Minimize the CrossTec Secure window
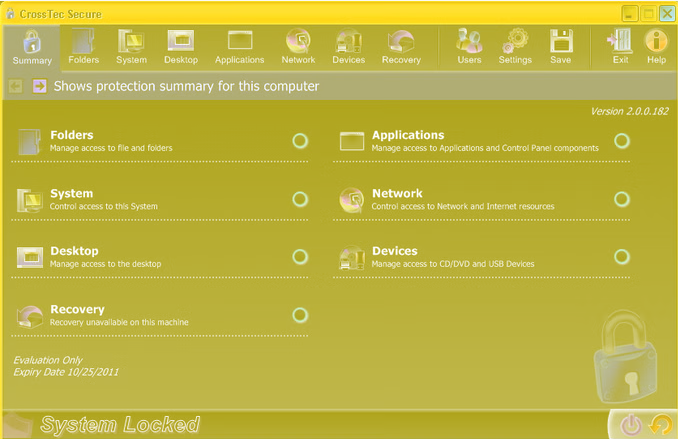The image size is (678, 439). coord(630,14)
